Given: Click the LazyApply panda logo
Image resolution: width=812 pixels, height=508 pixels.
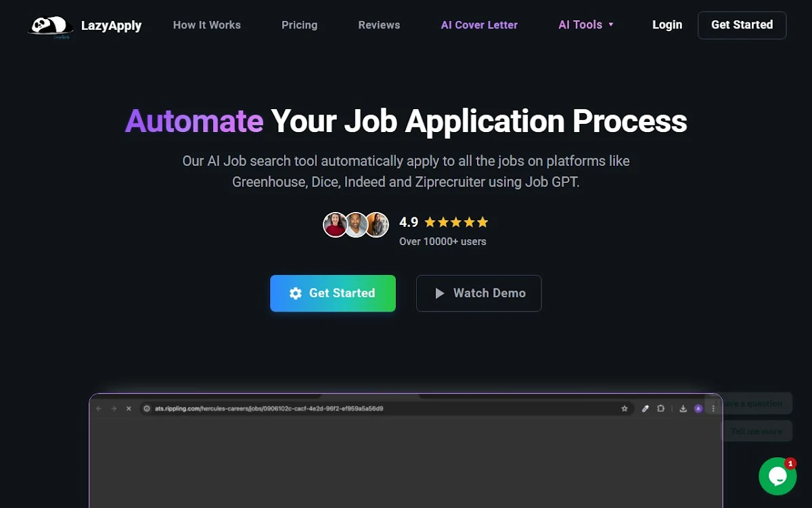Looking at the screenshot, I should (x=51, y=26).
